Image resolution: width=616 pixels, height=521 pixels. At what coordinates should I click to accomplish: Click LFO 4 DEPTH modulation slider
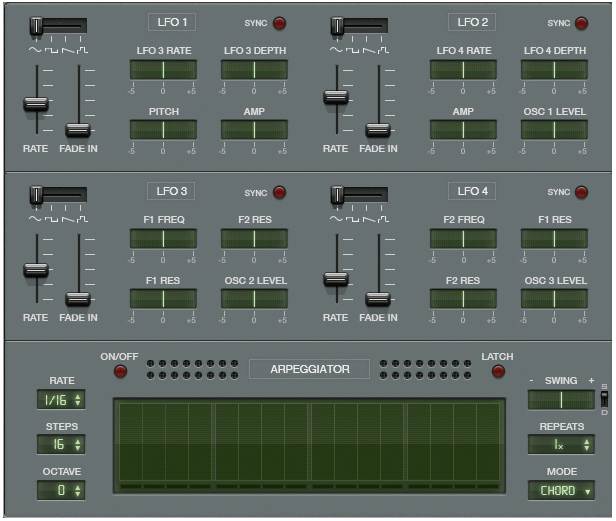(555, 70)
